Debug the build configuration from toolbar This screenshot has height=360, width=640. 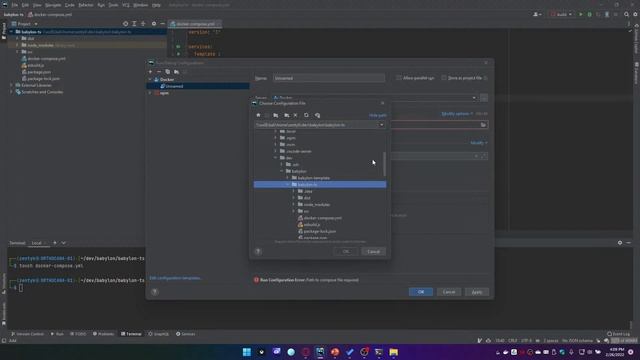point(589,14)
